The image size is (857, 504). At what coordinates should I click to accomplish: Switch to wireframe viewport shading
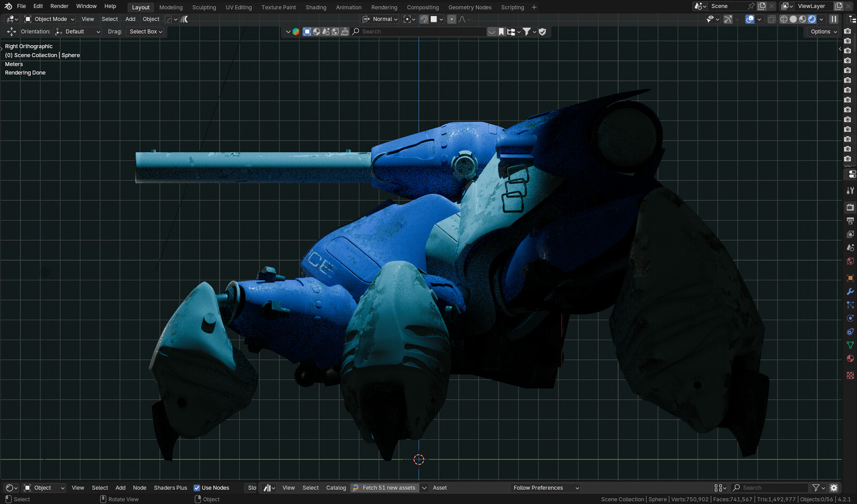[784, 19]
